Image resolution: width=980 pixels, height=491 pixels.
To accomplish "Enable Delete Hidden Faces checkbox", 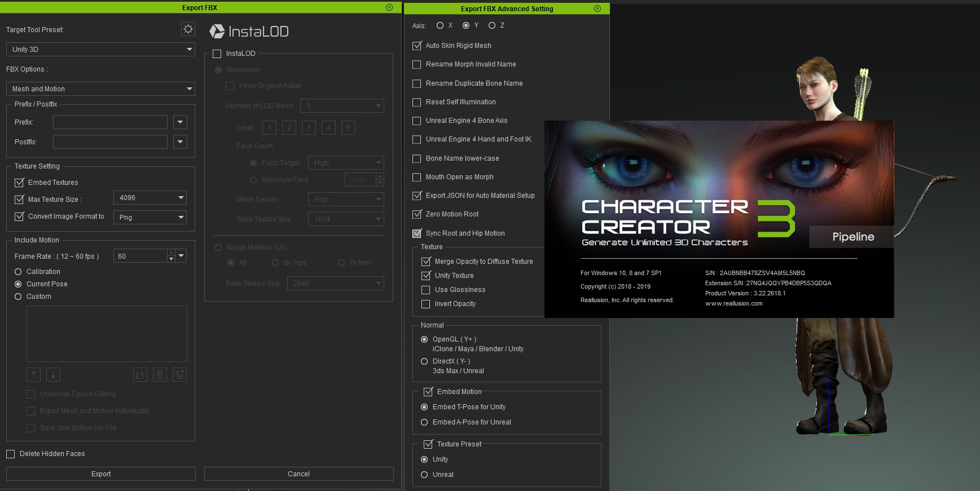I will click(x=10, y=454).
